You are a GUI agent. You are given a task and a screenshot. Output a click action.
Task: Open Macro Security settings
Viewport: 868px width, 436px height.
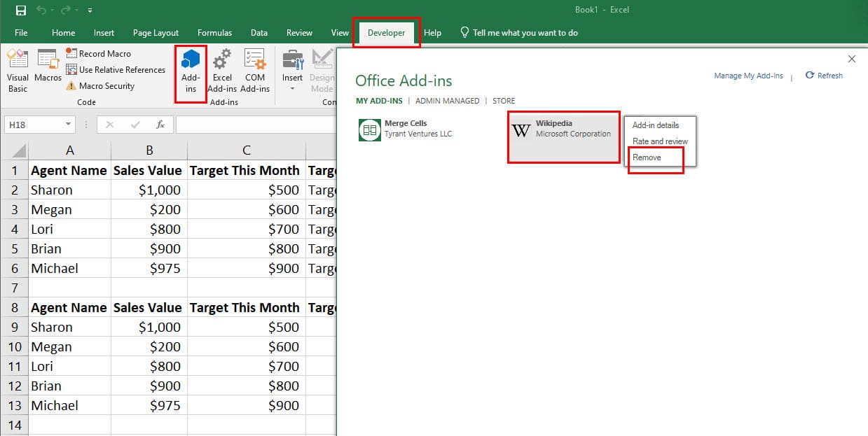[x=100, y=86]
